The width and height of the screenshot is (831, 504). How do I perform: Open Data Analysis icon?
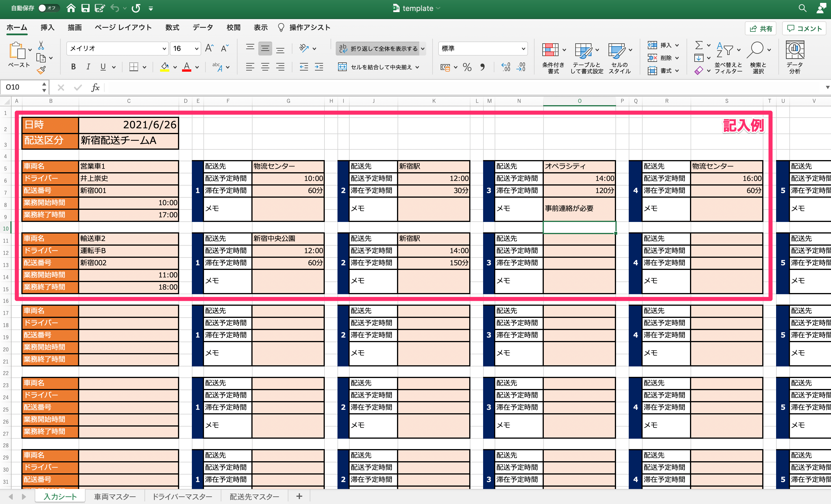pos(795,57)
